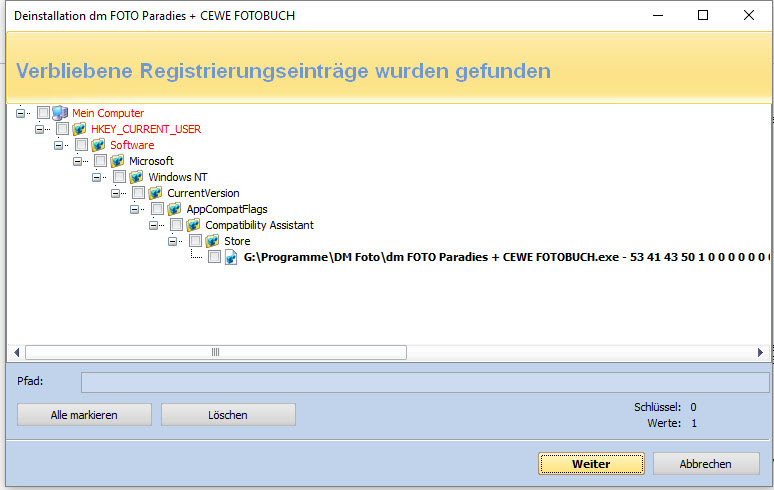Check the HKEY_CURRENT_USER checkbox

pos(62,129)
